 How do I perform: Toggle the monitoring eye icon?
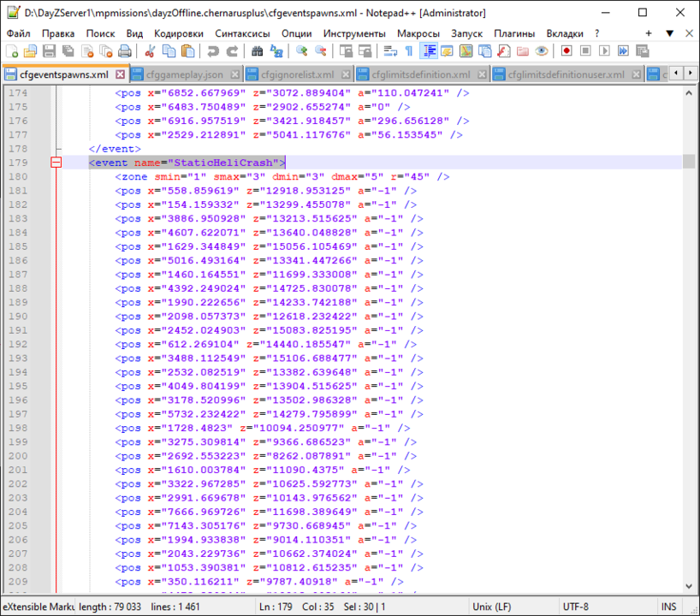(542, 51)
